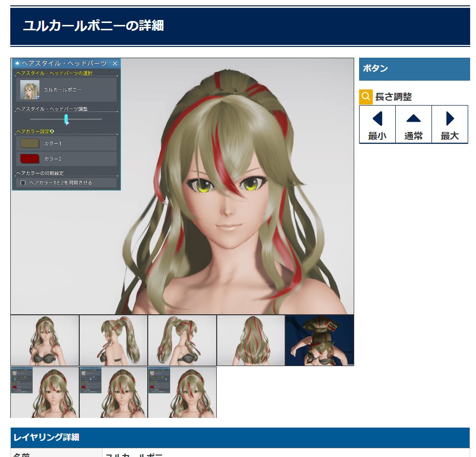Expand the ヘアスタイル・ヘッドパーツの選択 section

(54, 73)
